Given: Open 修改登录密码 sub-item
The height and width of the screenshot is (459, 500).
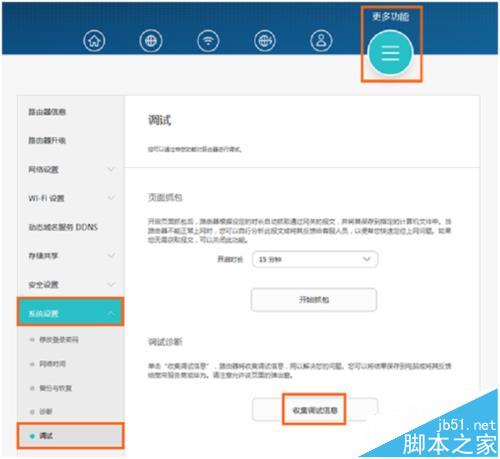Looking at the screenshot, I should click(x=59, y=340).
